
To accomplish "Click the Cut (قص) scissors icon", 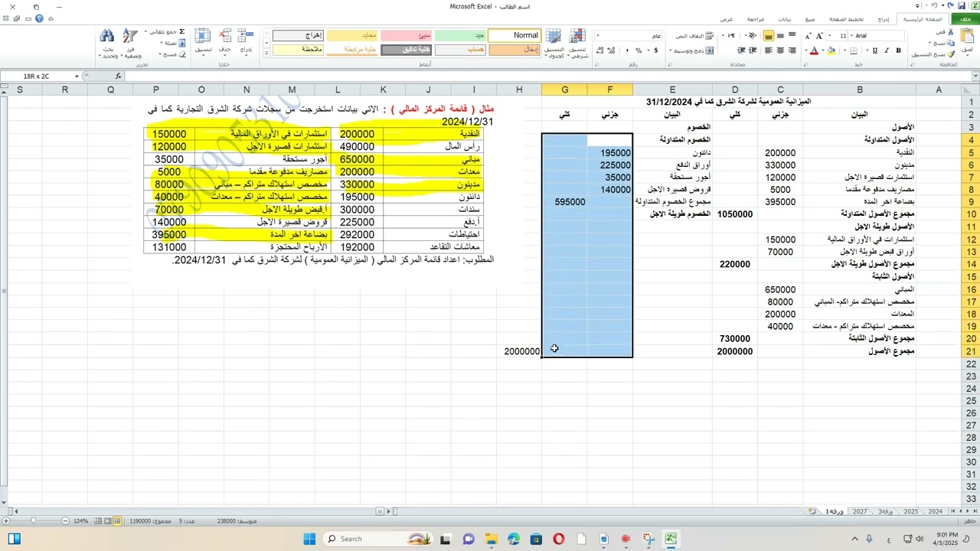I will [950, 32].
